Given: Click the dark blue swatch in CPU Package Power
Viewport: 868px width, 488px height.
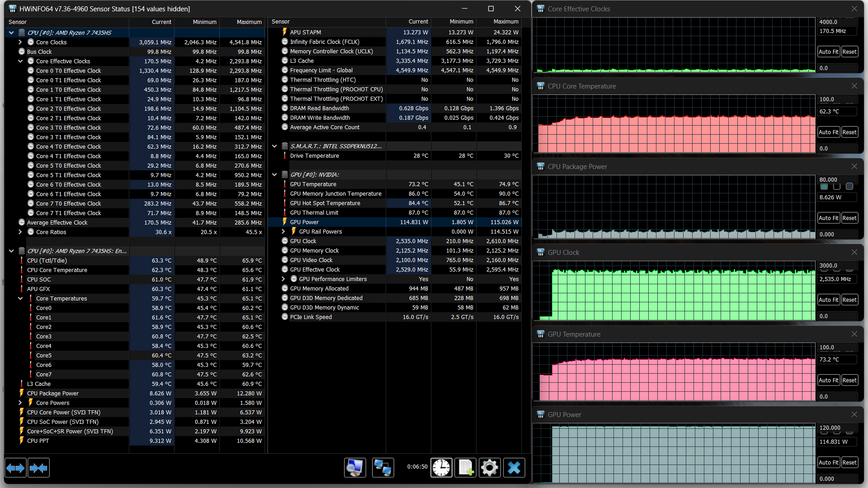Looking at the screenshot, I should tap(849, 187).
